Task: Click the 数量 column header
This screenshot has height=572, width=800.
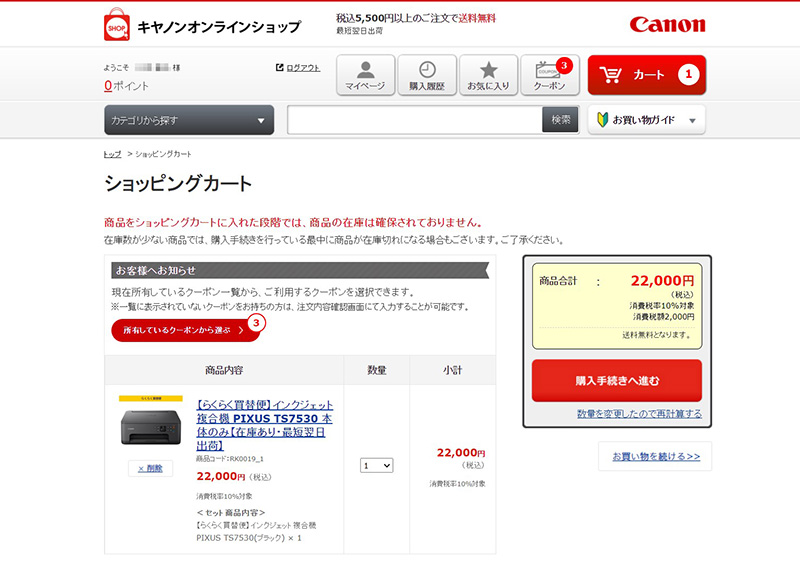Action: 377,370
